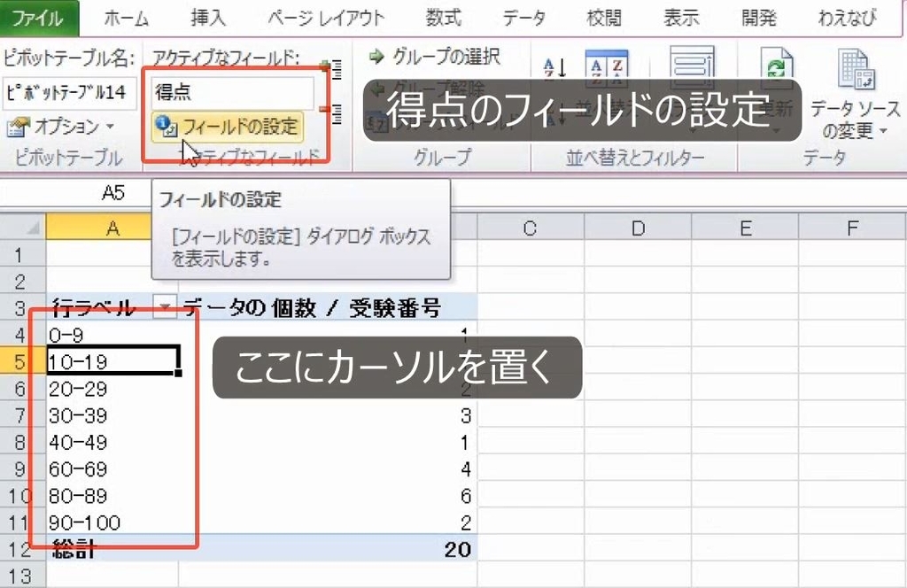The image size is (907, 588).
Task: Click the refresh data icon
Action: click(776, 68)
